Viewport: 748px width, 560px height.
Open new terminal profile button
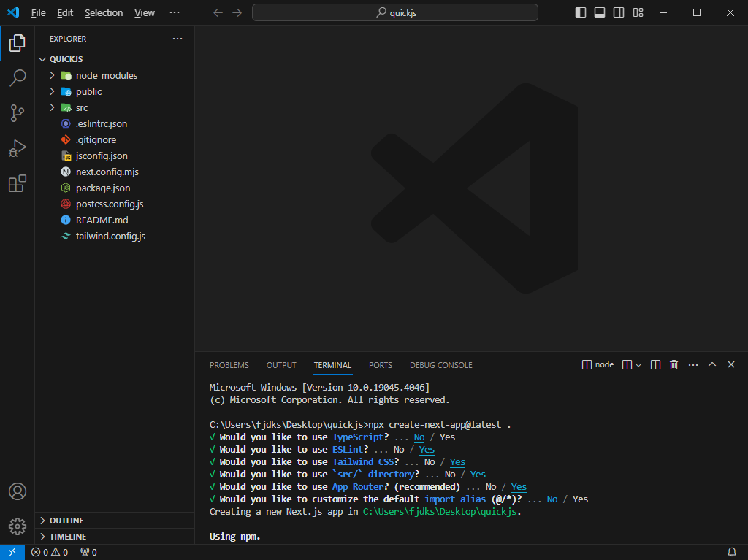(x=627, y=365)
